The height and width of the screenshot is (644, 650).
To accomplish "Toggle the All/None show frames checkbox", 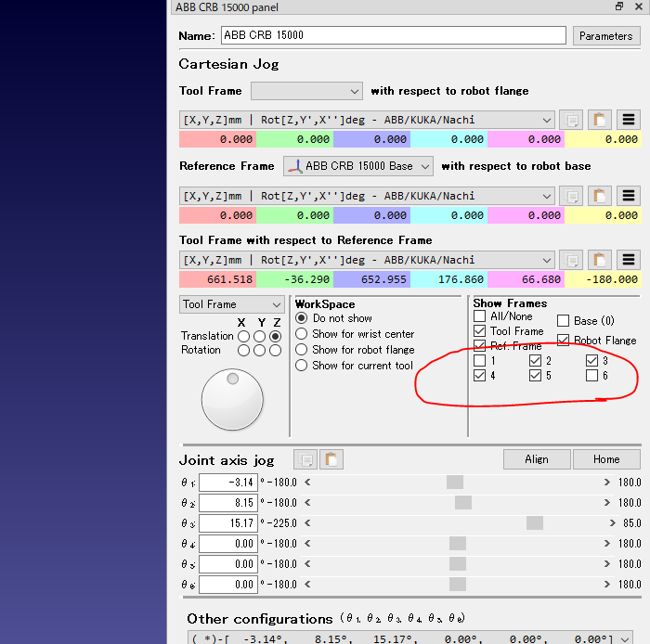I will click(x=479, y=316).
